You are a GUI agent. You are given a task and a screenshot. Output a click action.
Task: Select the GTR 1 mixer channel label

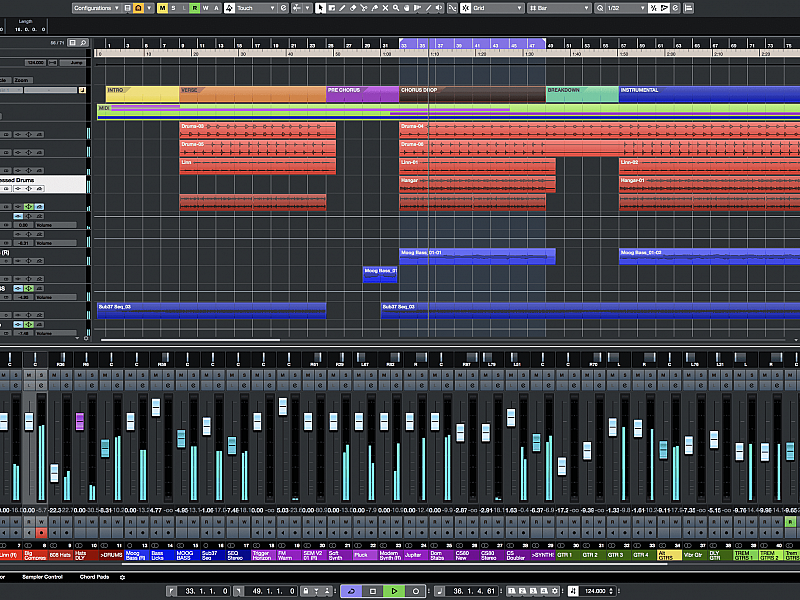568,555
